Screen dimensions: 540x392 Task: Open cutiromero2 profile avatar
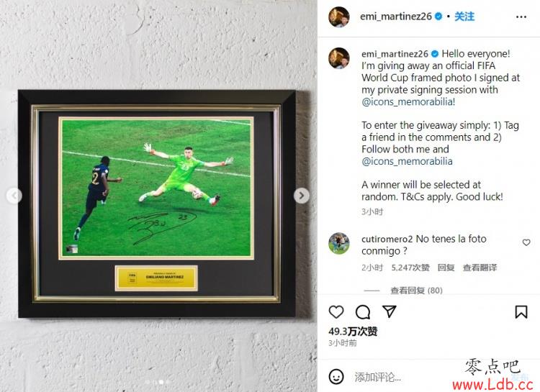pyautogui.click(x=339, y=243)
